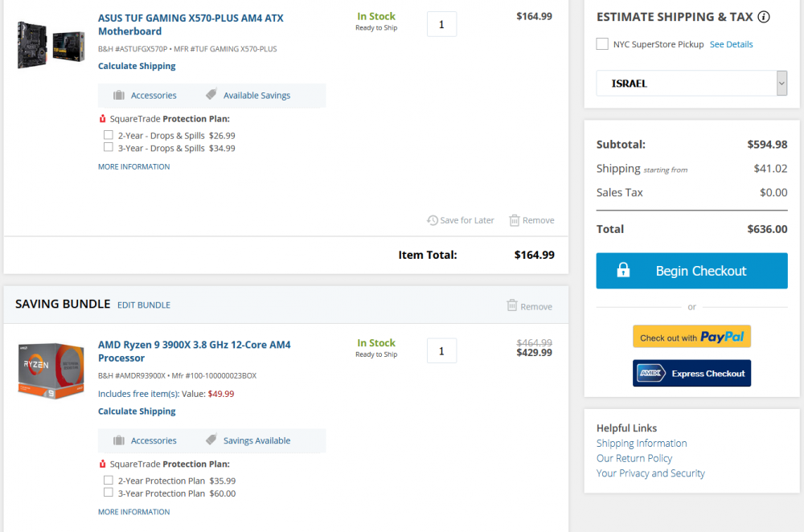Click the B&H #ASTUFGX570P part number text
The height and width of the screenshot is (532, 804).
[x=133, y=49]
